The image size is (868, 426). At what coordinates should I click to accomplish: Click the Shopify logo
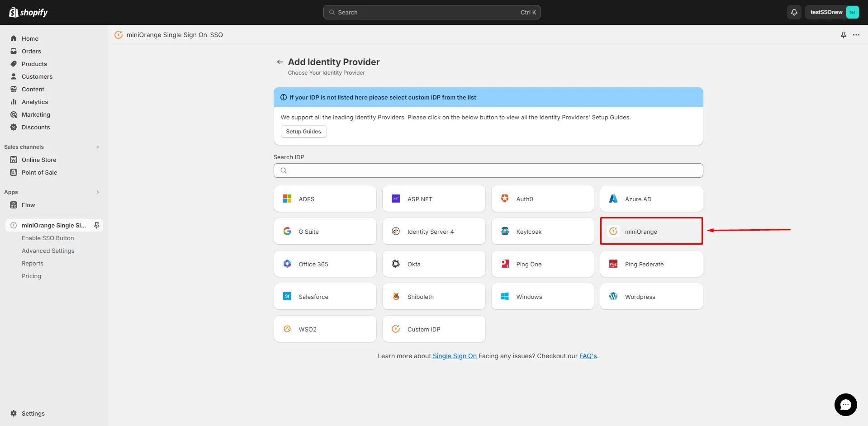pyautogui.click(x=28, y=12)
